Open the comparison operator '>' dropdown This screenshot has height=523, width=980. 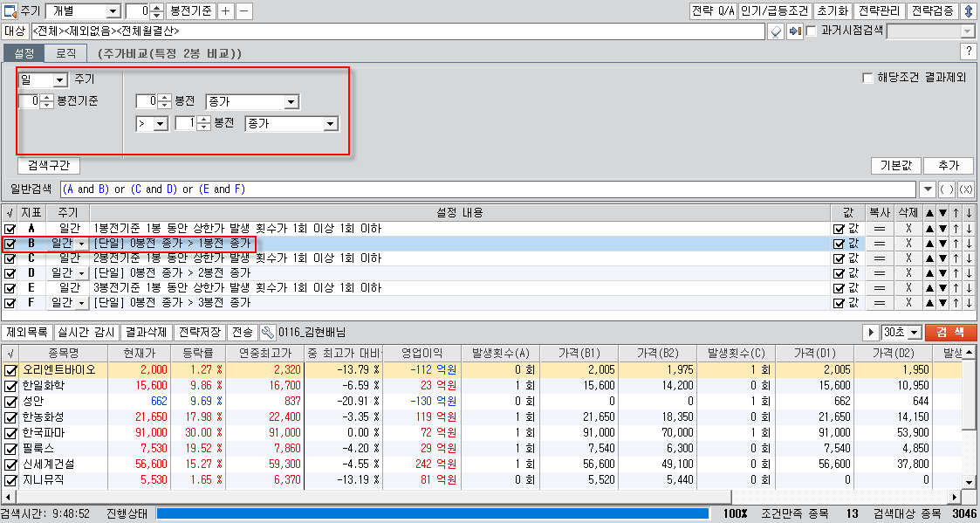pos(160,124)
